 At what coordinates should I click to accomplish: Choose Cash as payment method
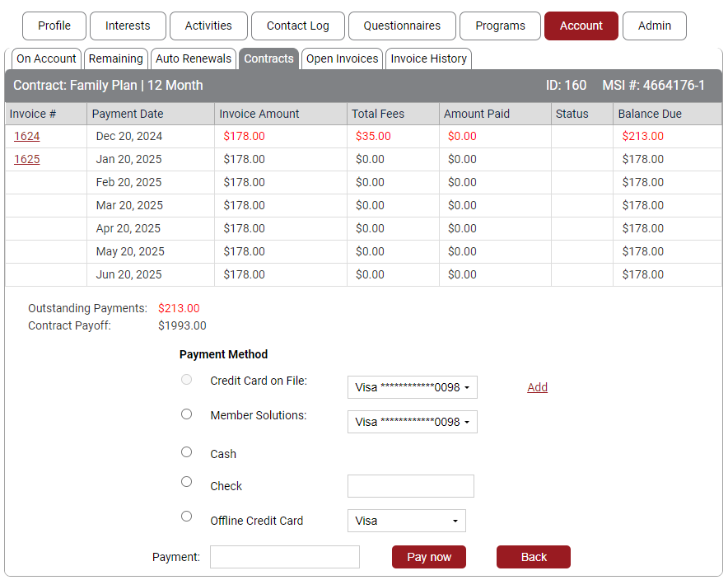click(x=186, y=452)
